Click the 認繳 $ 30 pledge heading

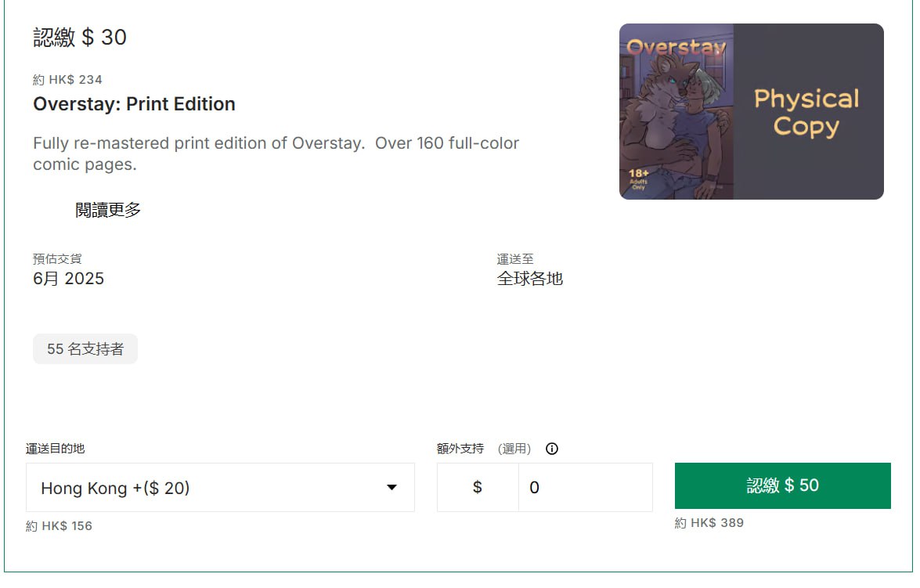[80, 38]
